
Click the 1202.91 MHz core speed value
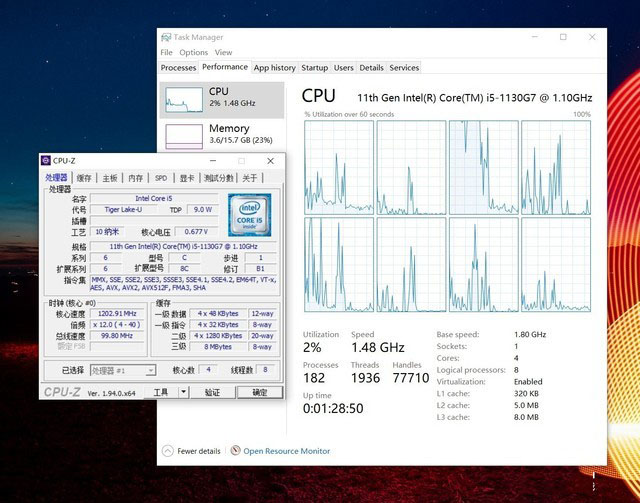(117, 314)
